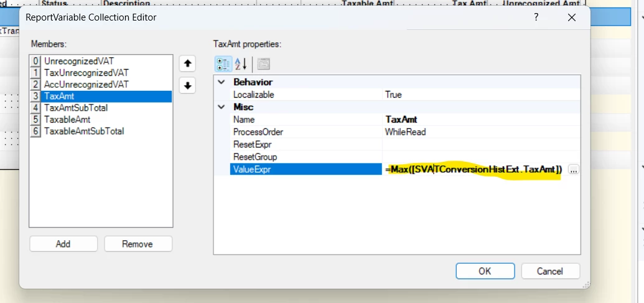The image size is (644, 303).
Task: Sort properties alphabetically
Action: (240, 63)
